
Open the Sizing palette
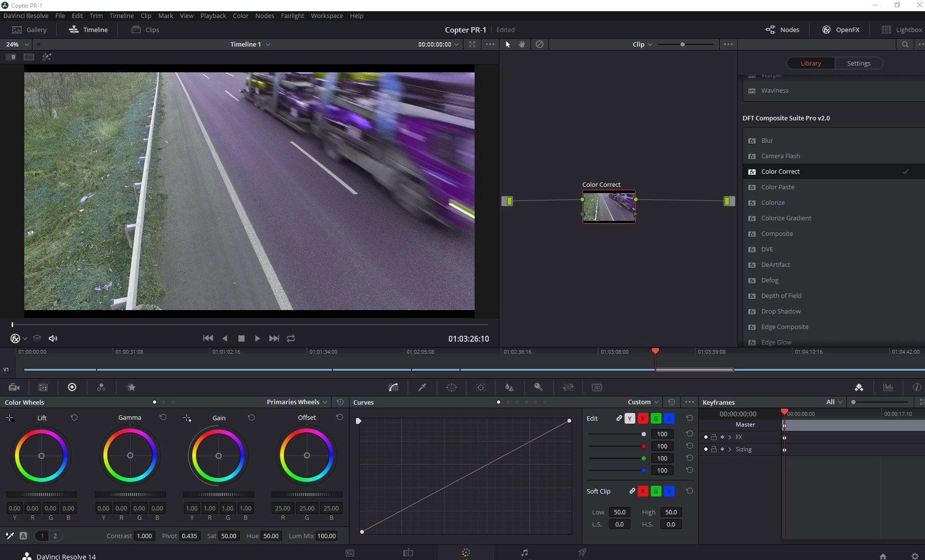[568, 387]
